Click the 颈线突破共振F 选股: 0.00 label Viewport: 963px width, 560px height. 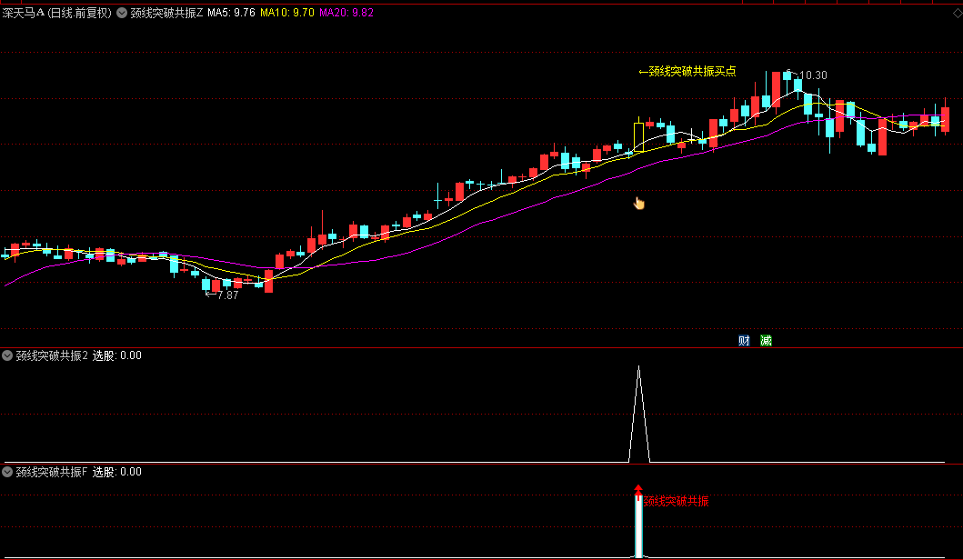click(x=78, y=472)
